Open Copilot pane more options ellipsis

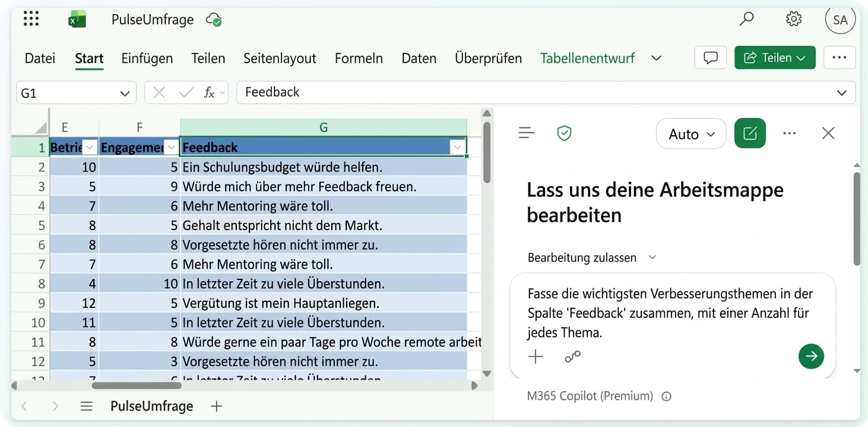790,133
